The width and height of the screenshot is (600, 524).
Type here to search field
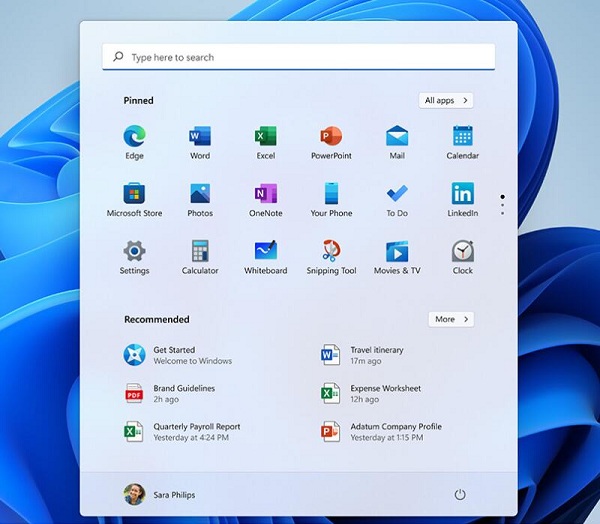pos(298,57)
